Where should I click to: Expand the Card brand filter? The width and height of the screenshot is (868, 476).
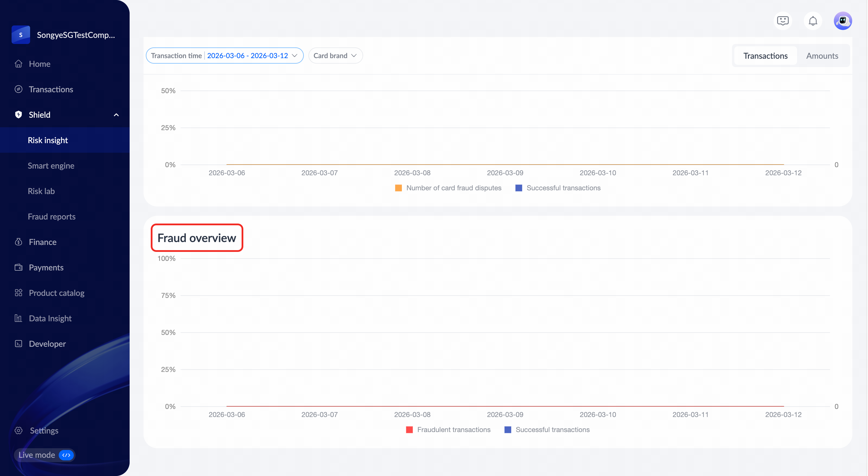[x=335, y=56]
